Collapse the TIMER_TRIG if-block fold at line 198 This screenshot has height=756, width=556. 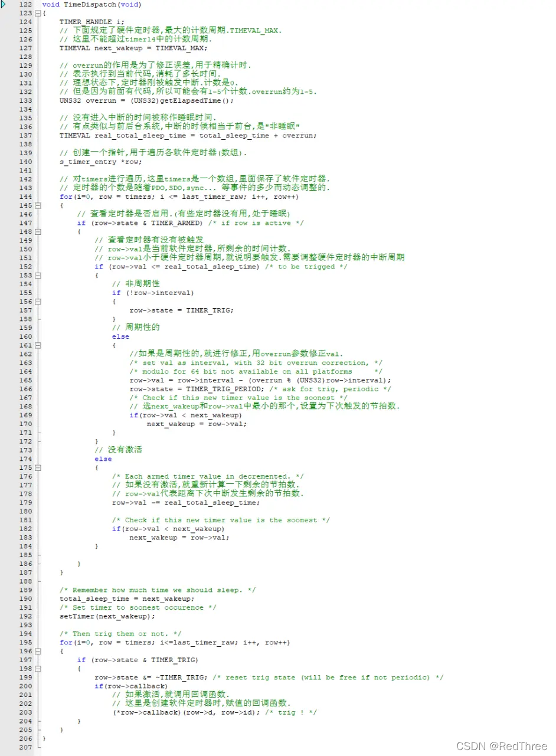click(x=38, y=669)
